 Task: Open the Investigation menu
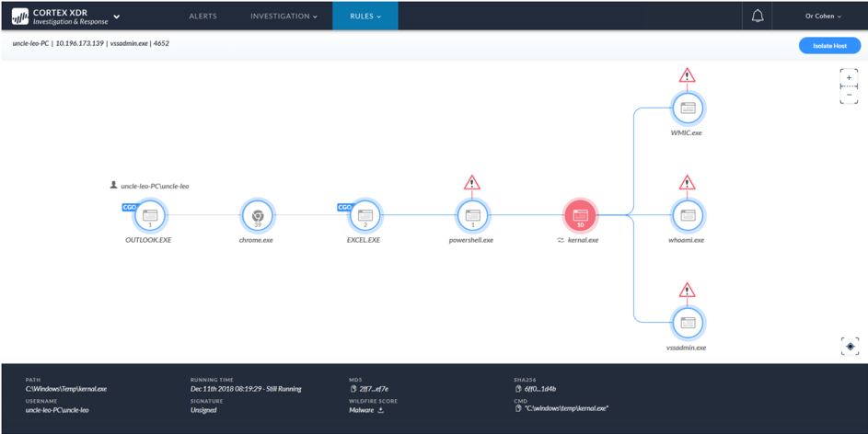(284, 16)
